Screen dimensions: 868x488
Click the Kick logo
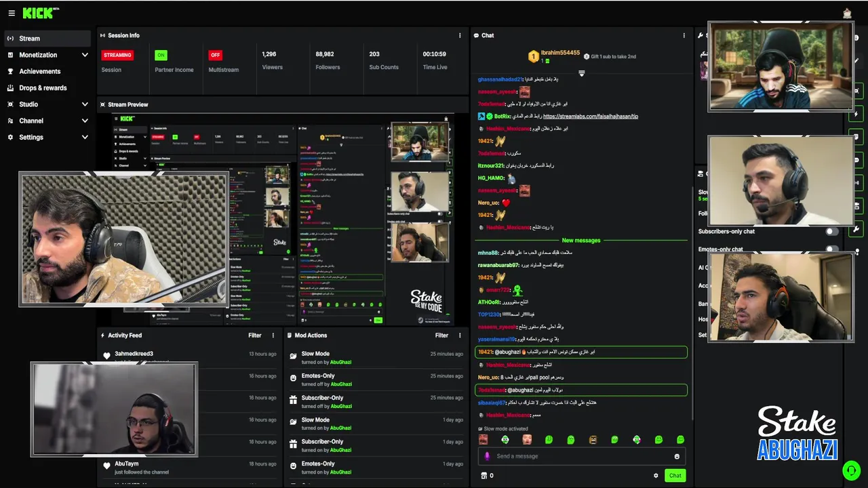click(x=40, y=13)
